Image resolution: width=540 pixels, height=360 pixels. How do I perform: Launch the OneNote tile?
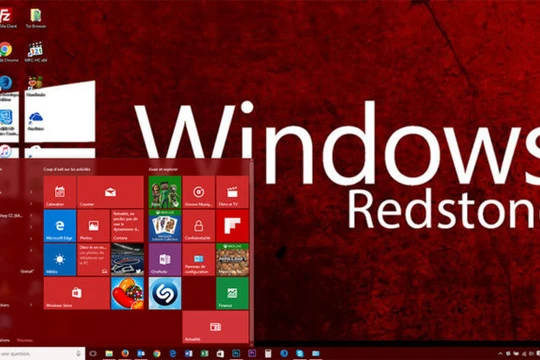[165, 259]
